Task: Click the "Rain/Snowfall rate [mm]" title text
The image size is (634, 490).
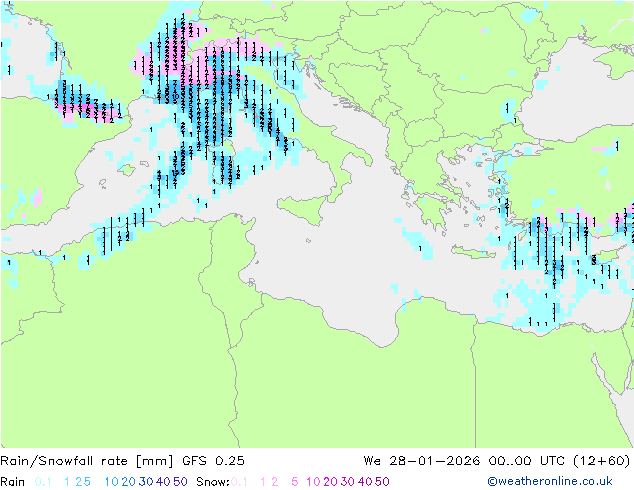Action: coord(87,461)
